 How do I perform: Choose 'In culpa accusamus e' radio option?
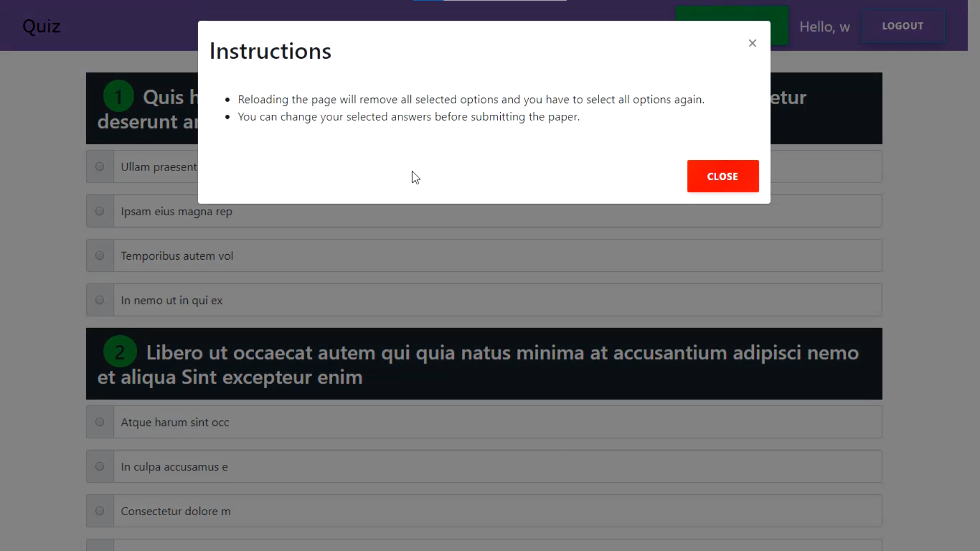(100, 466)
